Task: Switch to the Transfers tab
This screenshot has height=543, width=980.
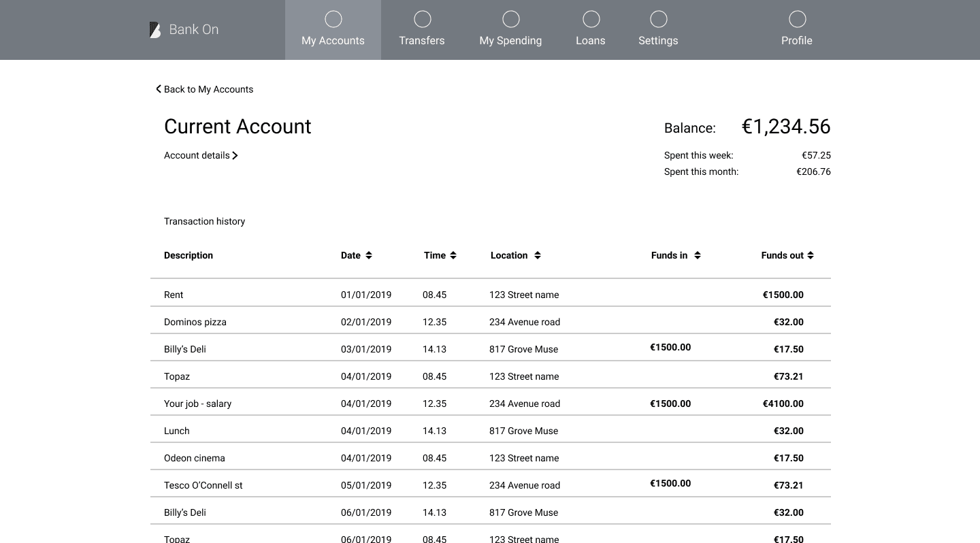Action: [x=422, y=30]
